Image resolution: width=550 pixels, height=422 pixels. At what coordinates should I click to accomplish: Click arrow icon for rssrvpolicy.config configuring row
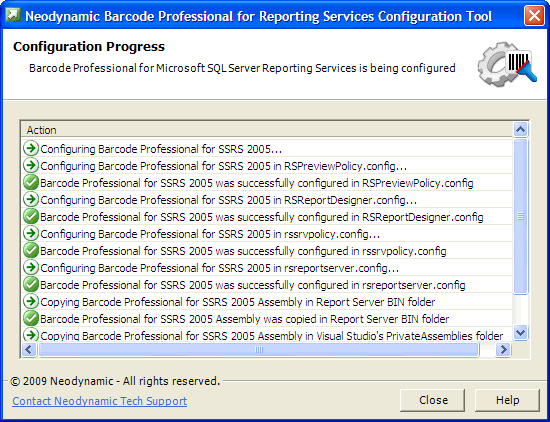31,233
